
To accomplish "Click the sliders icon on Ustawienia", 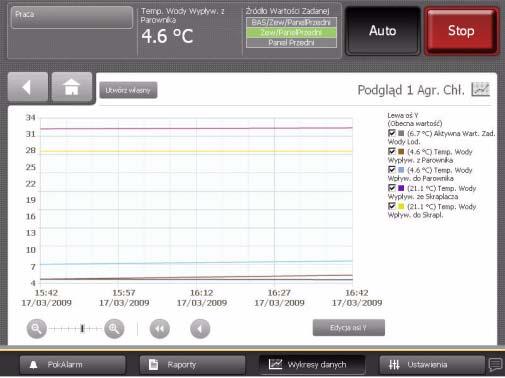I will pos(394,365).
